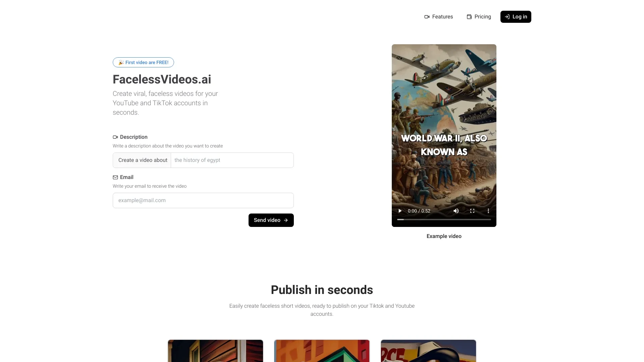This screenshot has width=644, height=362.
Task: Click the email envelope icon
Action: pos(115,177)
